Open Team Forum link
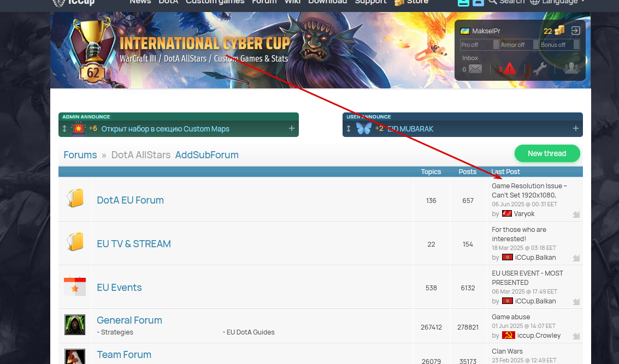Viewport: 619px width, 364px height. 124,355
